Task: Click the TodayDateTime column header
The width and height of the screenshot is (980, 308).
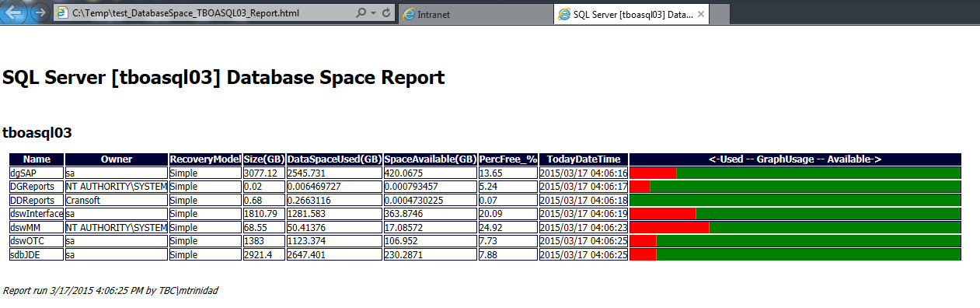Action: pyautogui.click(x=584, y=159)
